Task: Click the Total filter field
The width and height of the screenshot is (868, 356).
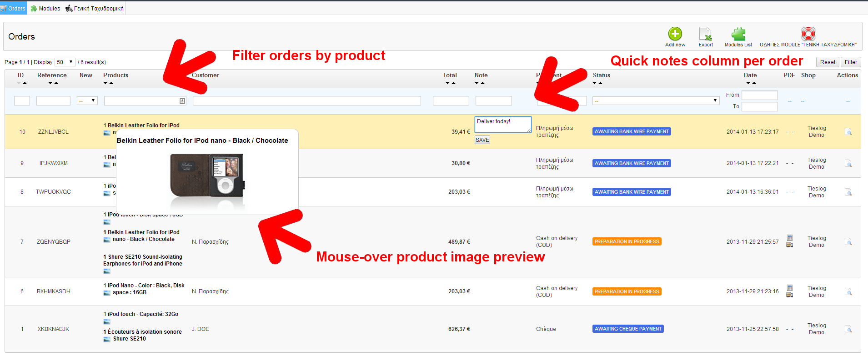Action: [451, 100]
